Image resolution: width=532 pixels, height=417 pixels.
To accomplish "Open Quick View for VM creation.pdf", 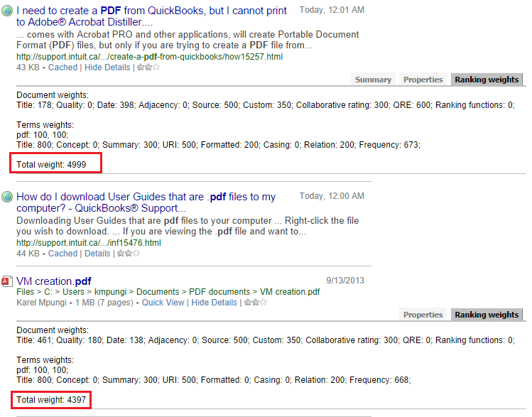I will [x=163, y=303].
